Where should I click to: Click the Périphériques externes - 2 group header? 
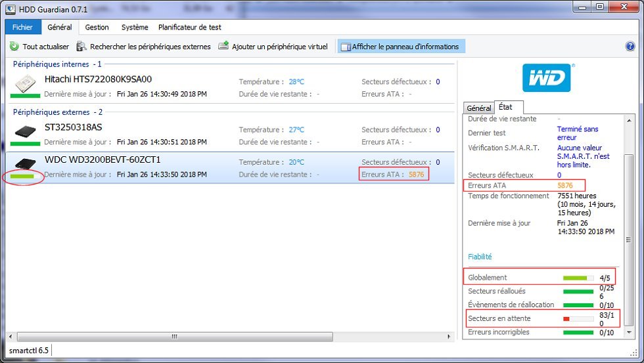point(58,112)
